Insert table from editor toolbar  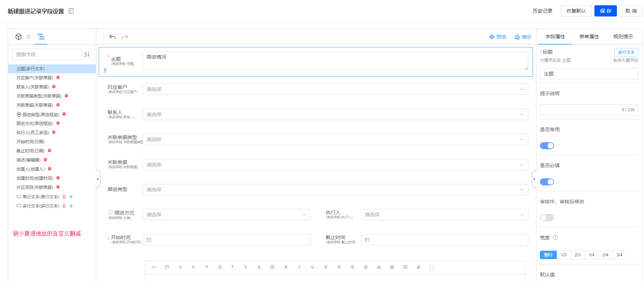pyautogui.click(x=392, y=267)
